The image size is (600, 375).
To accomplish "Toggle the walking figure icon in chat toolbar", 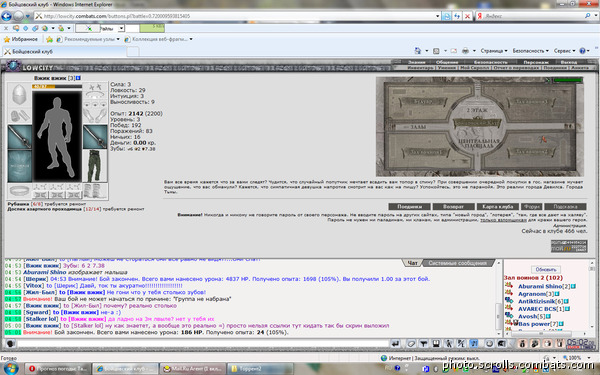I will click(x=449, y=344).
